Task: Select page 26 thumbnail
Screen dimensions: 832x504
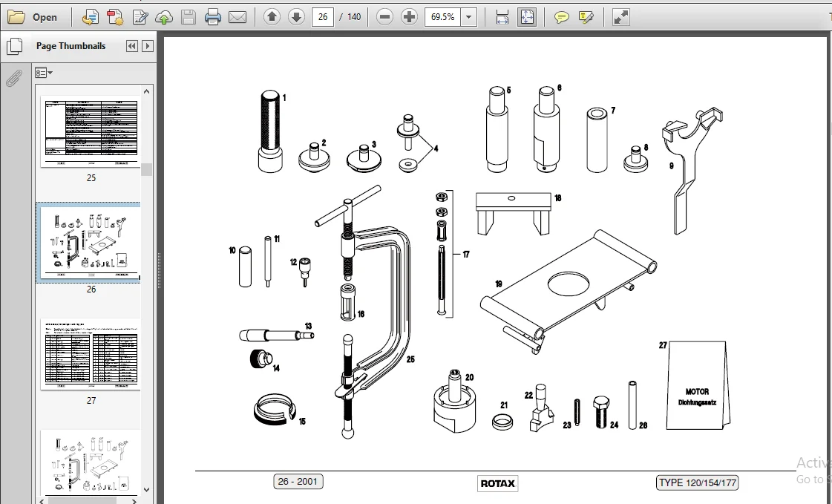Action: point(91,243)
